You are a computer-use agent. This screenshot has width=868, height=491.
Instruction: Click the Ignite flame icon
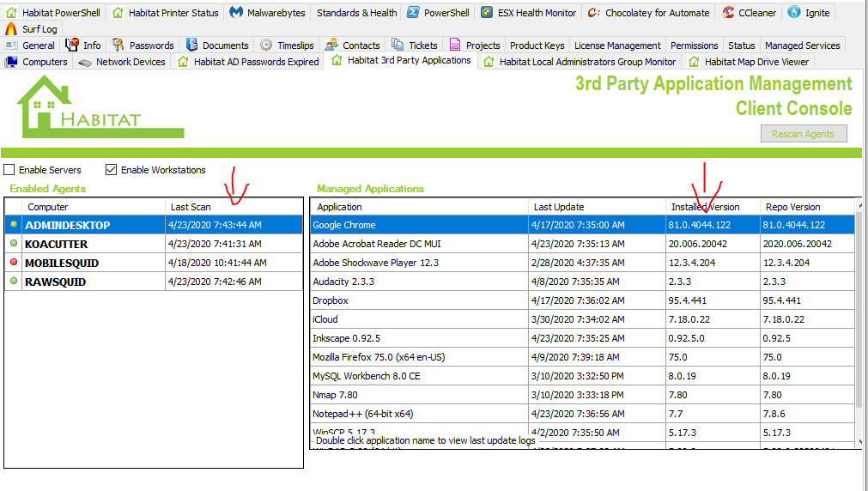[794, 13]
